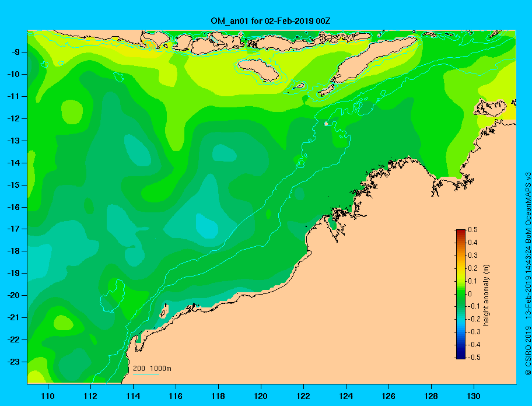Click the longitude label "114"
This screenshot has width=532, height=406.
click(x=133, y=396)
